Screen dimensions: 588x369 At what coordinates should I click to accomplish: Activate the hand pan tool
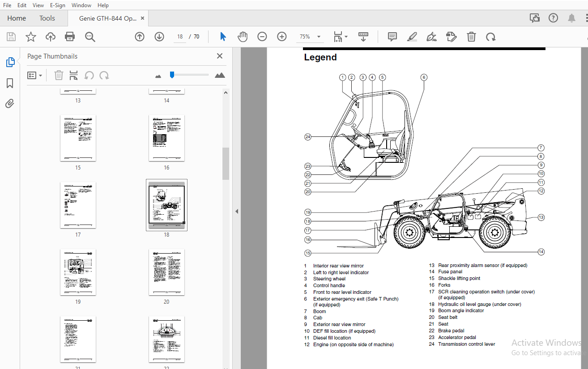pos(243,37)
